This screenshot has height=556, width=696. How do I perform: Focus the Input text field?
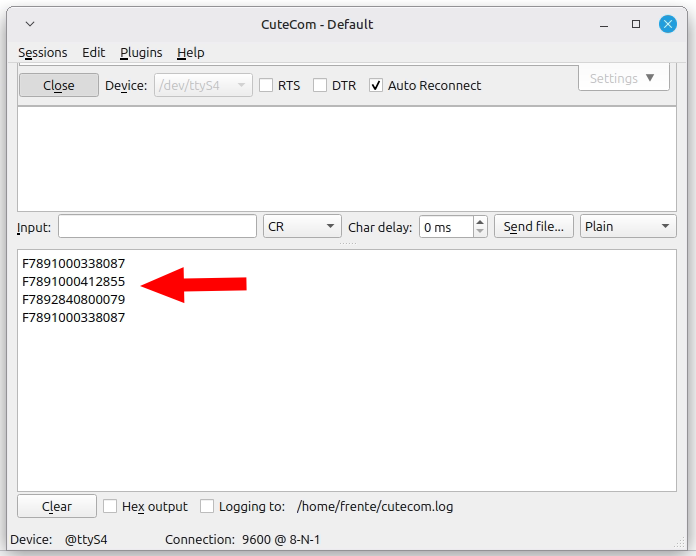(157, 226)
